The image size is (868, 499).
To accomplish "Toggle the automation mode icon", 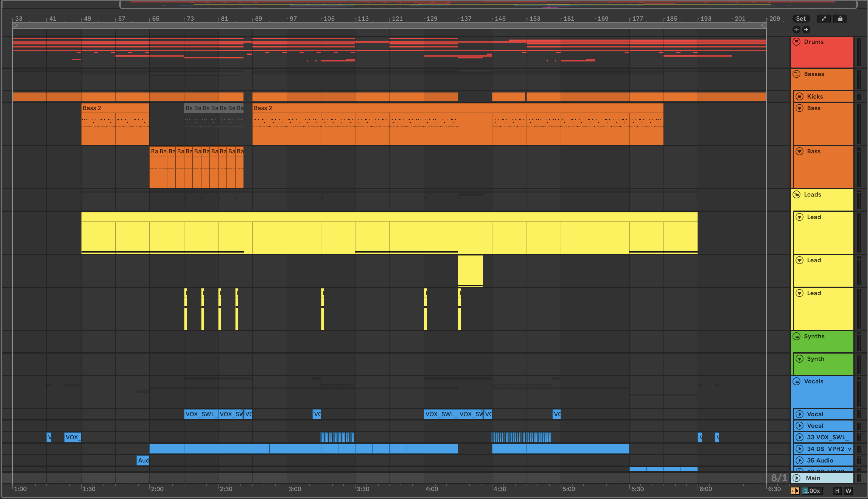I will click(x=824, y=19).
